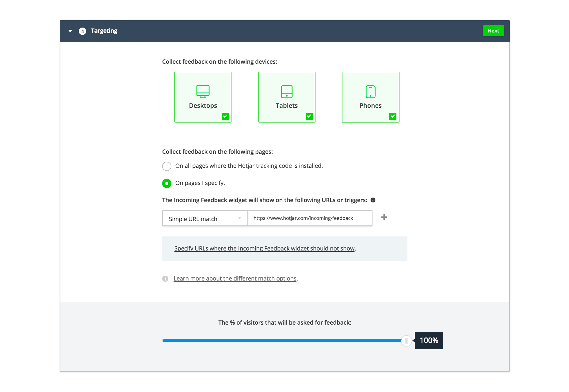Open the Simple URL match dropdown
569x392 pixels.
pos(205,218)
